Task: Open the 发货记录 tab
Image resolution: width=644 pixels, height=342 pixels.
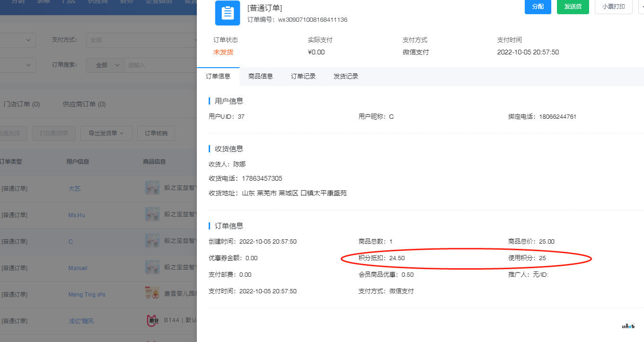Action: tap(346, 76)
